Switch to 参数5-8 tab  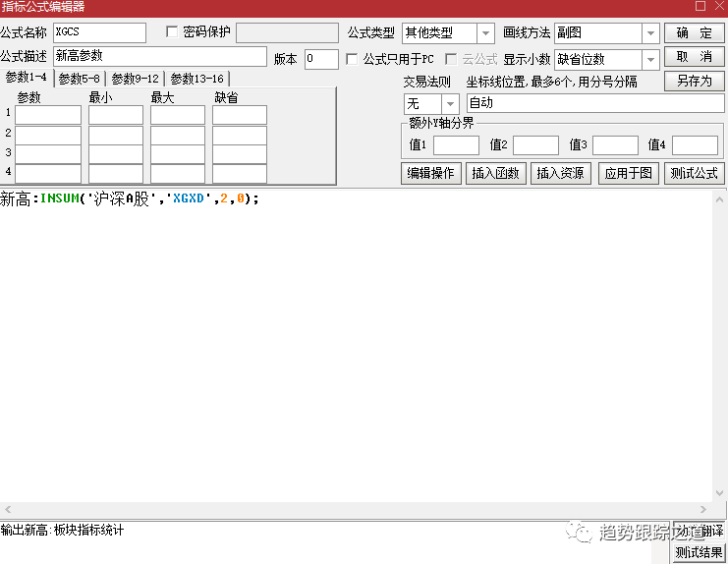pyautogui.click(x=81, y=79)
